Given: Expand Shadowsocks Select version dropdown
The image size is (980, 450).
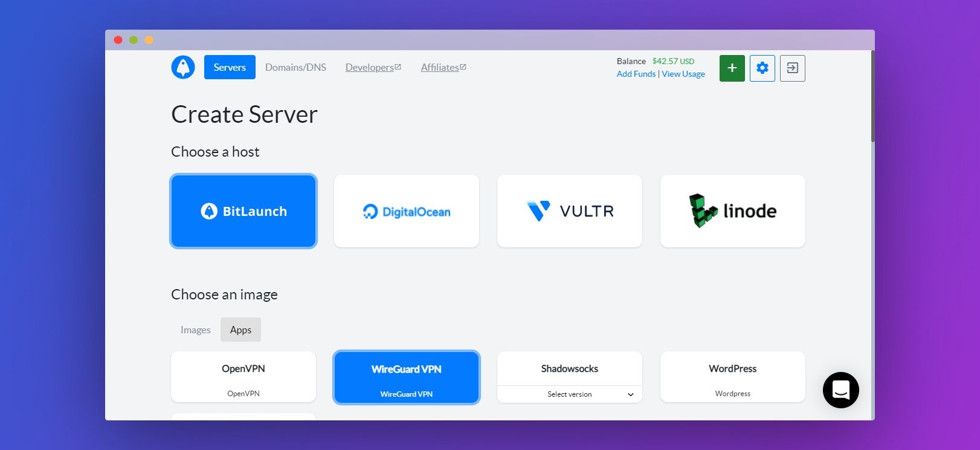Looking at the screenshot, I should coord(570,394).
